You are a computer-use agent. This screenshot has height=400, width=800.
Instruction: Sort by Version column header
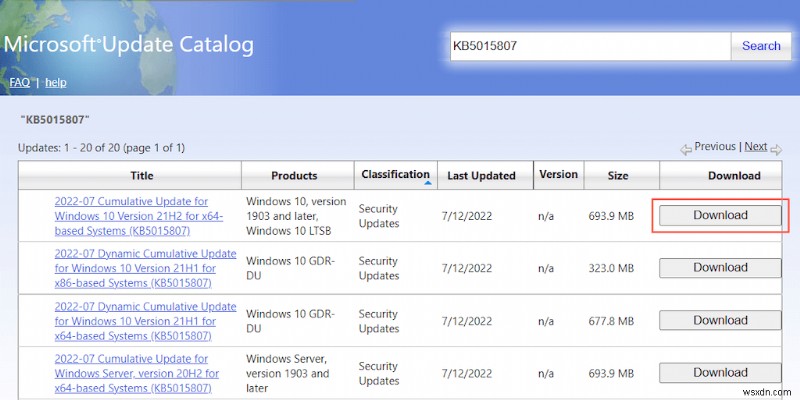tap(558, 174)
